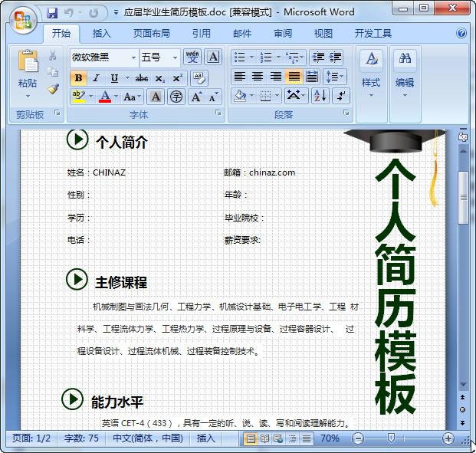Copy the selection to the clipboard

53,72
